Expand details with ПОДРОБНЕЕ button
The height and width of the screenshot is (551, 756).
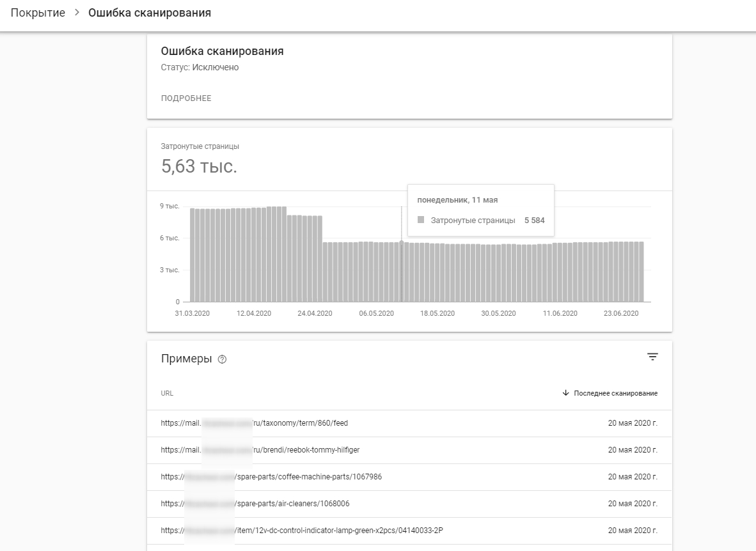pyautogui.click(x=185, y=98)
